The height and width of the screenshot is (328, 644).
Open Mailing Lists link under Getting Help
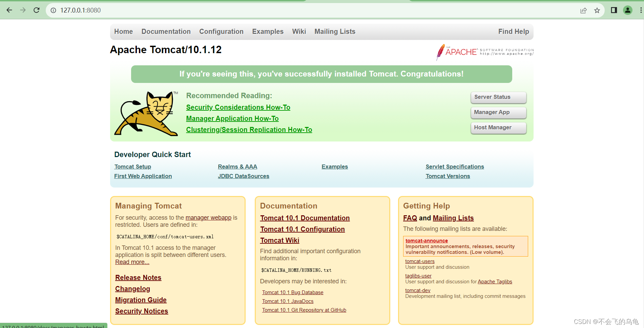click(453, 218)
